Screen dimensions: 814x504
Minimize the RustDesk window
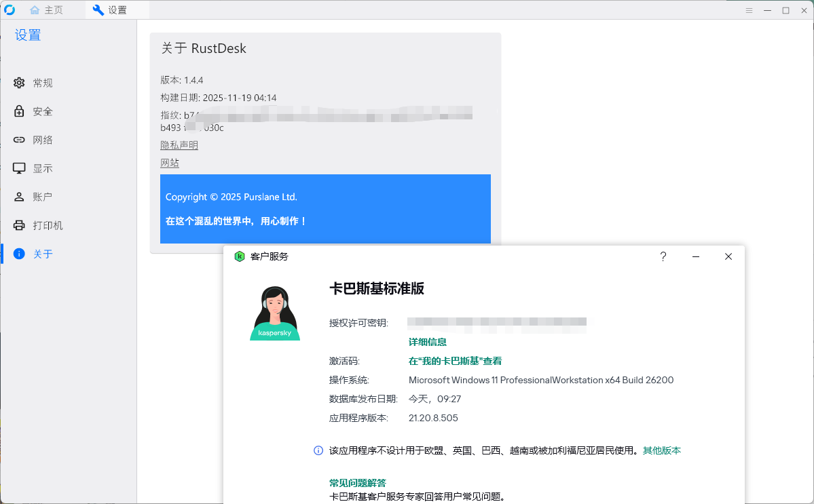(767, 10)
